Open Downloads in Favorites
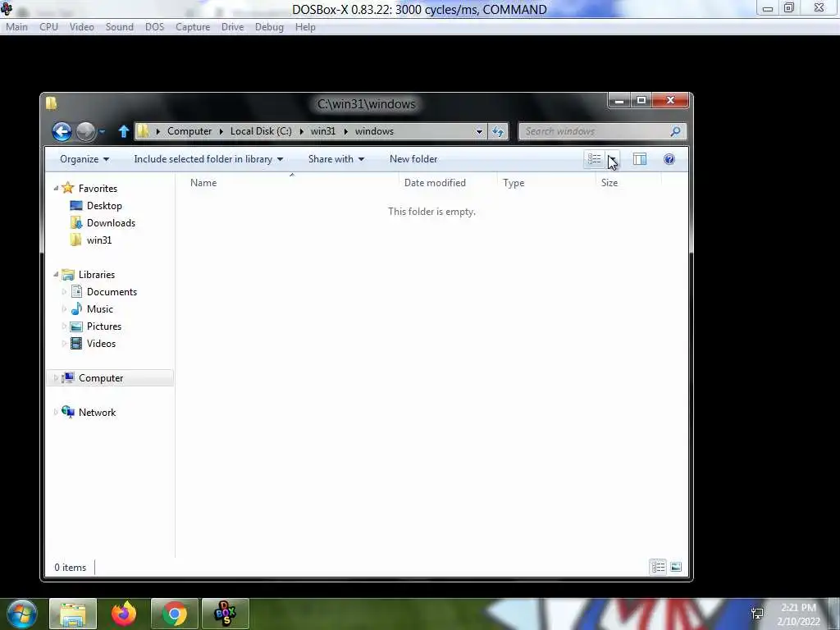Image resolution: width=840 pixels, height=630 pixels. tap(111, 223)
